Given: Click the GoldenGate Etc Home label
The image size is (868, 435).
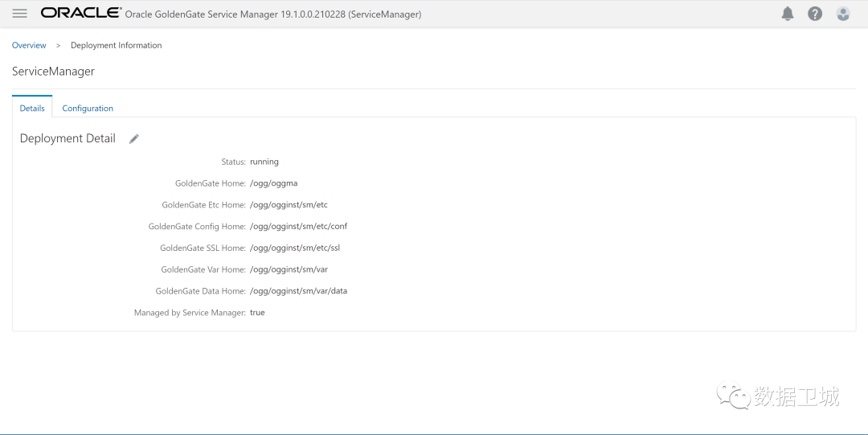Looking at the screenshot, I should click(203, 205).
